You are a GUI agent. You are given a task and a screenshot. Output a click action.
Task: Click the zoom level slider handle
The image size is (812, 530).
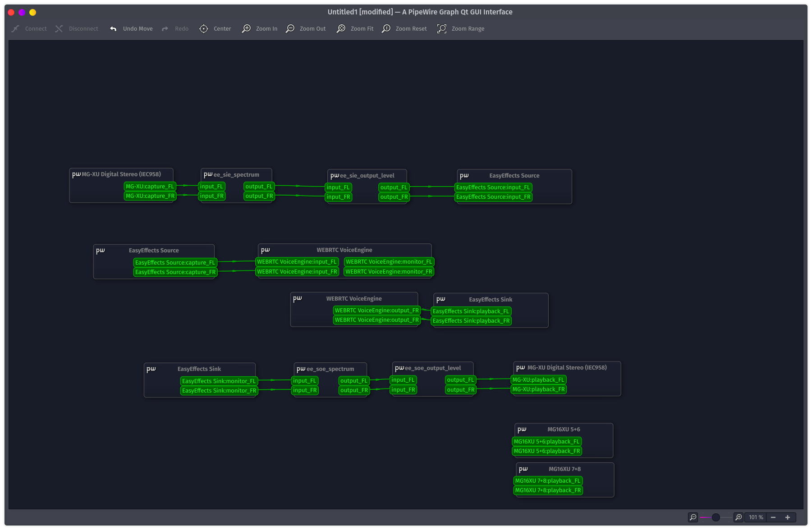pyautogui.click(x=716, y=517)
